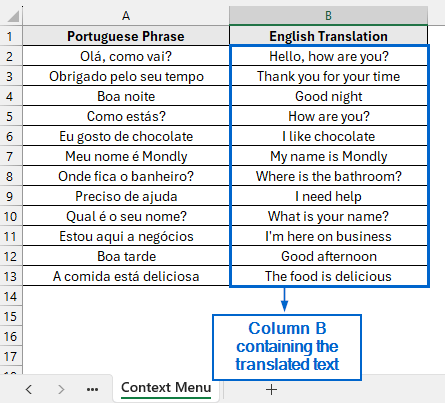Select row 7 header
The image size is (445, 403).
tap(10, 156)
